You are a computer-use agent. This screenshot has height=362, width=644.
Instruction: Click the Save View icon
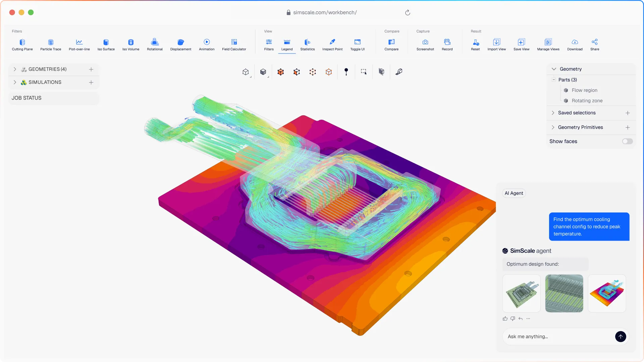pyautogui.click(x=521, y=42)
